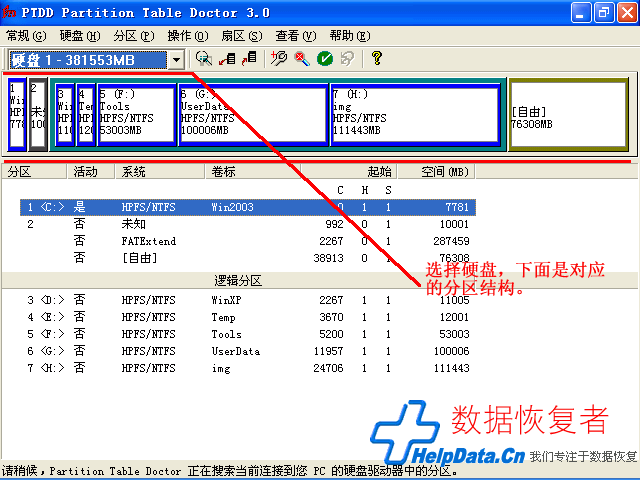
Task: Select partition block 4 Temp in the disk map
Action: tap(86, 115)
